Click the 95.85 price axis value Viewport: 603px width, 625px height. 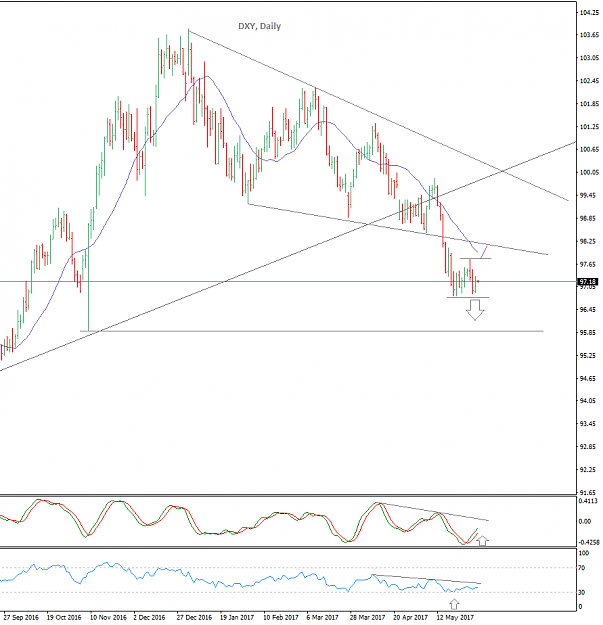pyautogui.click(x=588, y=332)
